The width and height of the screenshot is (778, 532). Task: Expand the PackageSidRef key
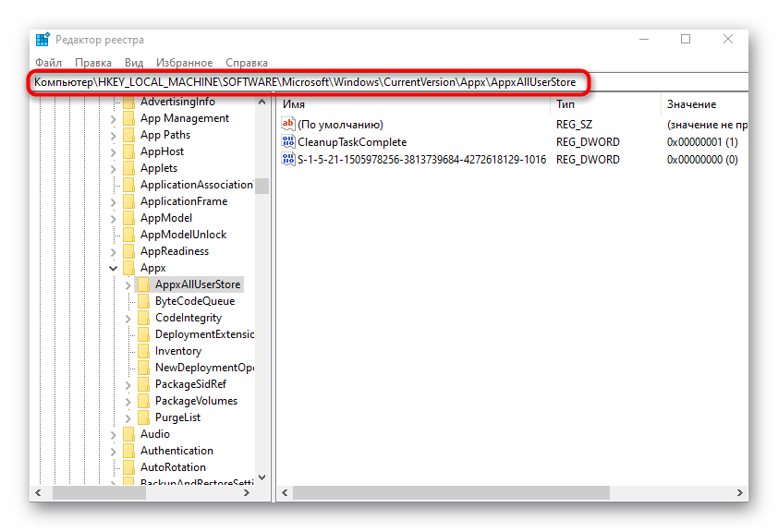(x=128, y=385)
